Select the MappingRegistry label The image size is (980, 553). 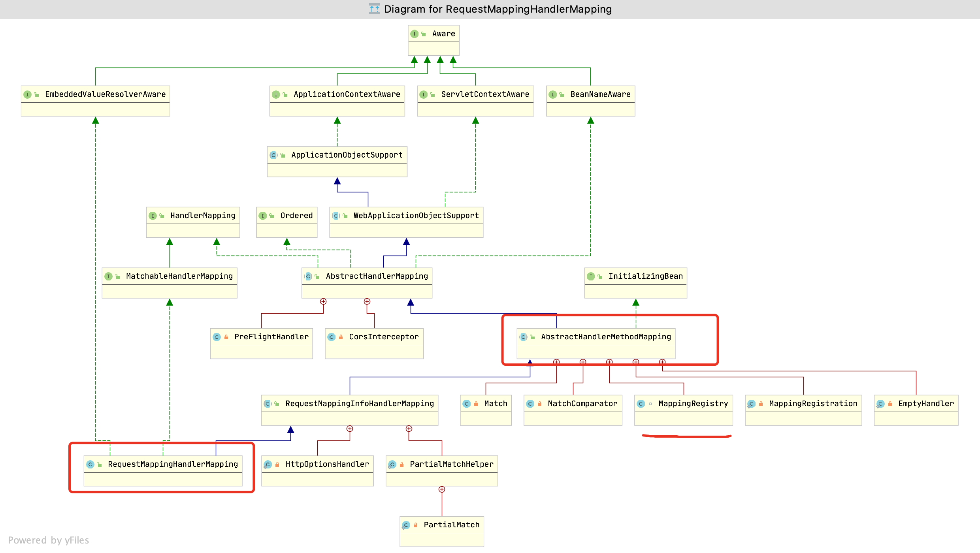point(693,404)
